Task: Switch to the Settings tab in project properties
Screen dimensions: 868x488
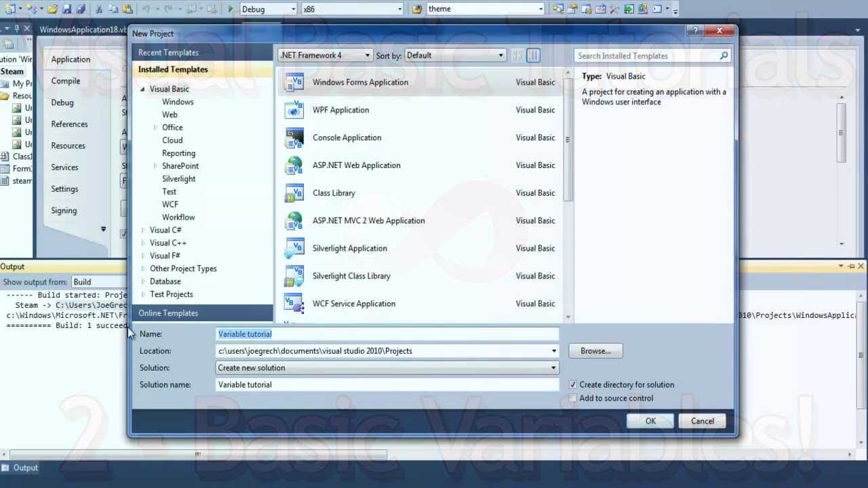Action: [x=64, y=189]
